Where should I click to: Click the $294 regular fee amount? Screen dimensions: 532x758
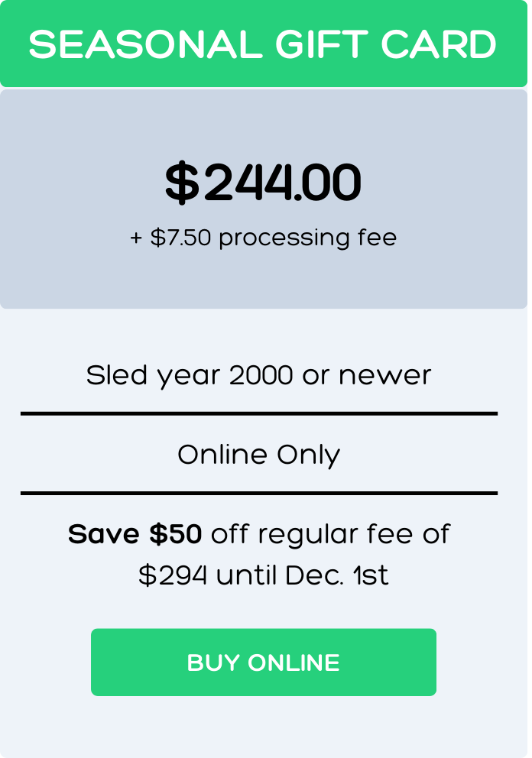(x=173, y=575)
